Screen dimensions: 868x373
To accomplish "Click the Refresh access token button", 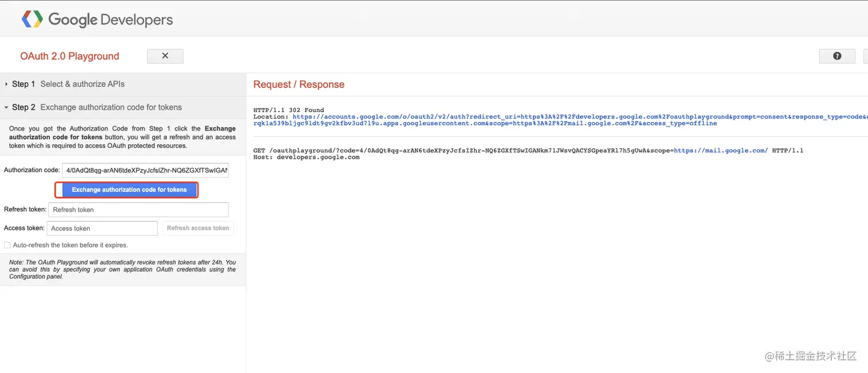I will (198, 228).
